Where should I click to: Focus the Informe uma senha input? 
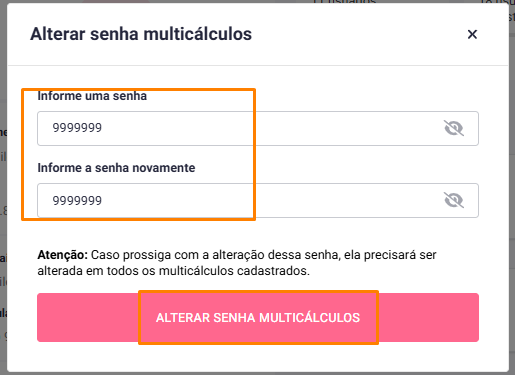pyautogui.click(x=258, y=128)
